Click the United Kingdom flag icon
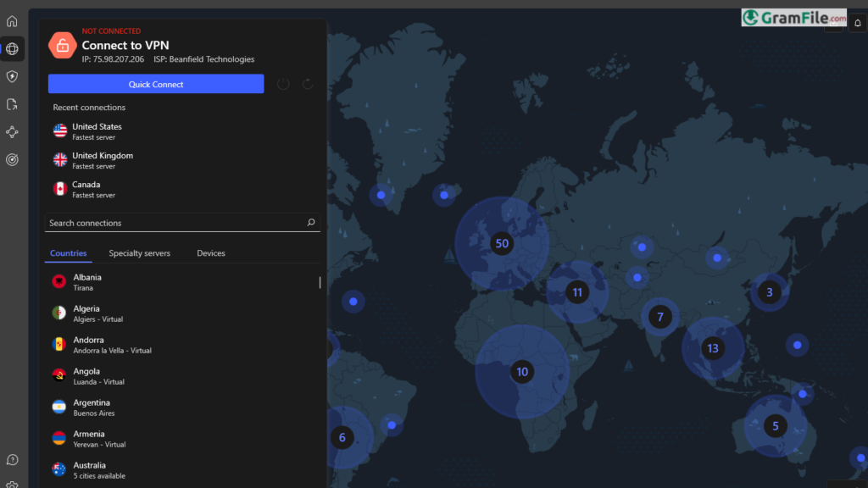This screenshot has width=868, height=488. [x=60, y=160]
